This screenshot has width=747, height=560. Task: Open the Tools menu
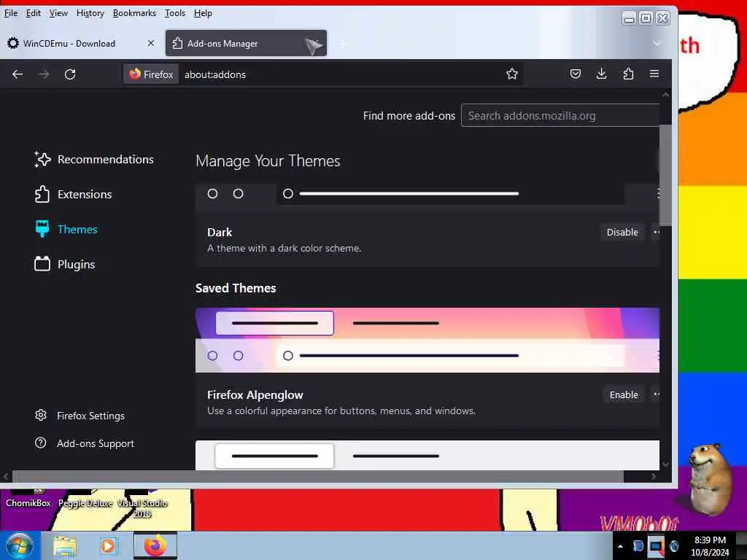point(175,13)
